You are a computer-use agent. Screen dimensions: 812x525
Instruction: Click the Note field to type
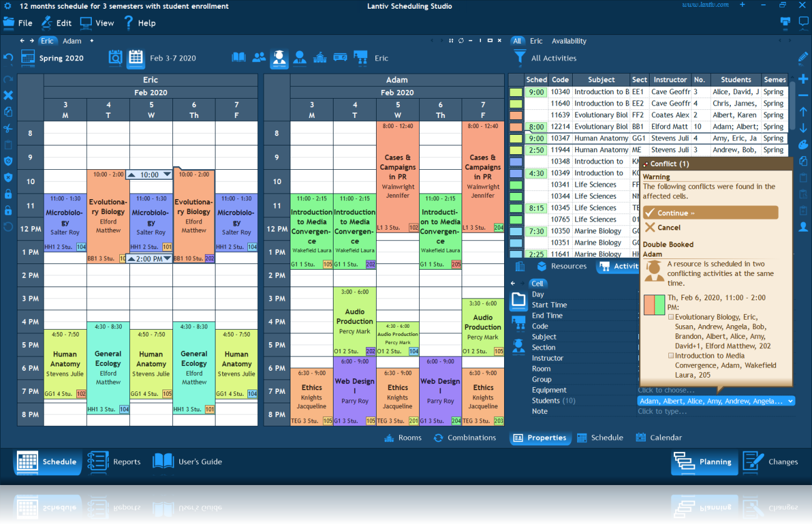point(716,411)
